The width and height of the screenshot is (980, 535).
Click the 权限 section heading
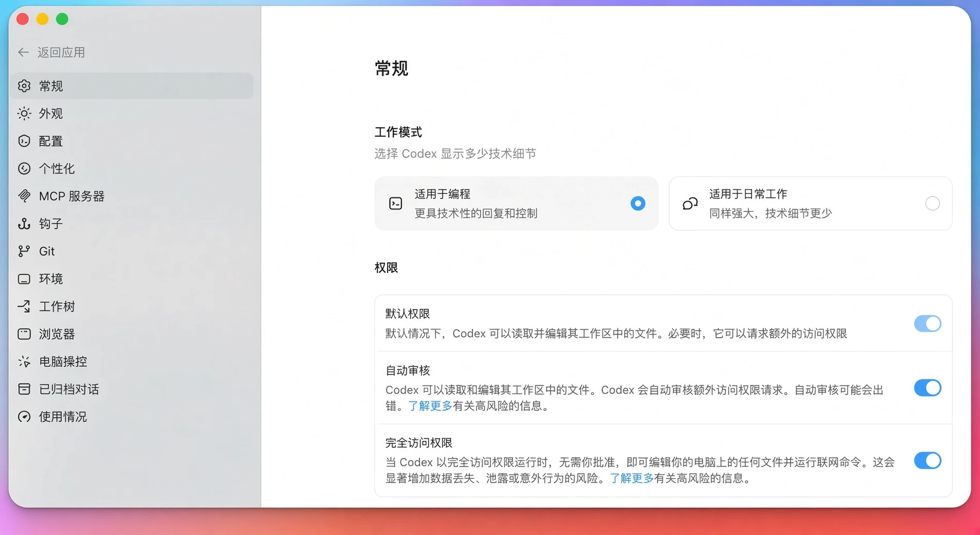click(x=386, y=267)
